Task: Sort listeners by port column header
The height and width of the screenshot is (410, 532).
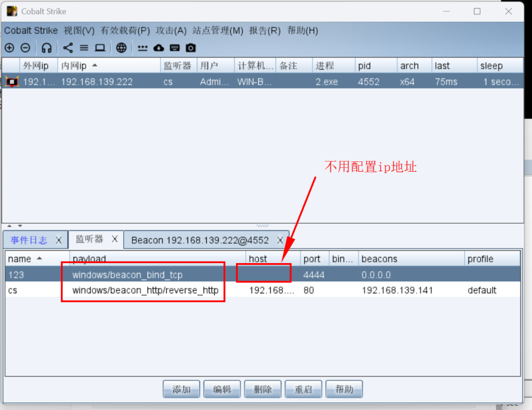Action: tap(314, 259)
